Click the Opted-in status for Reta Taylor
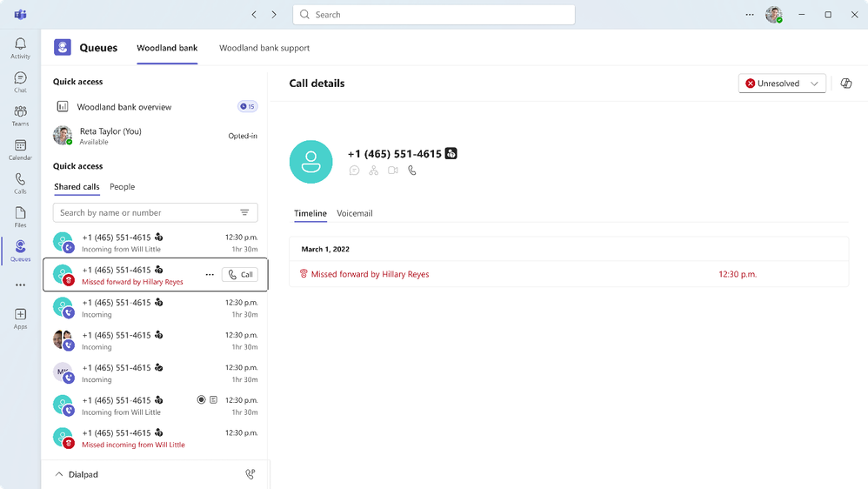This screenshot has width=868, height=489. (x=243, y=136)
